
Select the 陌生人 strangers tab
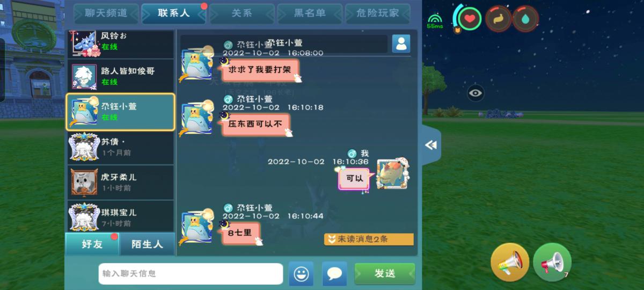click(147, 244)
